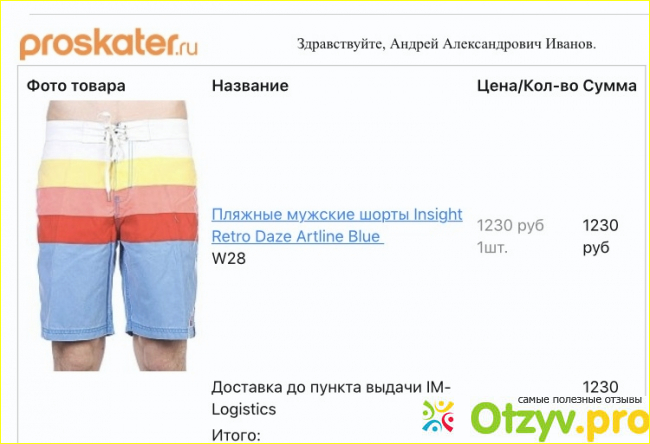
Task: Click the Otzyv.pro green watermark text
Action: [560, 422]
